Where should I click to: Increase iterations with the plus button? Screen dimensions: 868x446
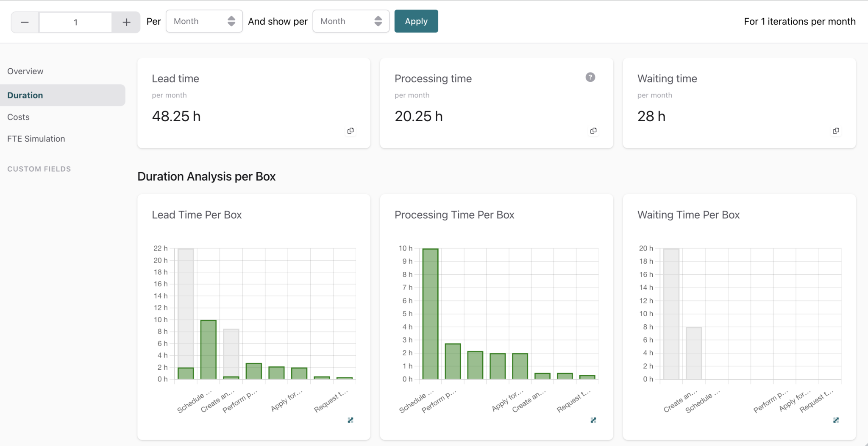pyautogui.click(x=126, y=22)
